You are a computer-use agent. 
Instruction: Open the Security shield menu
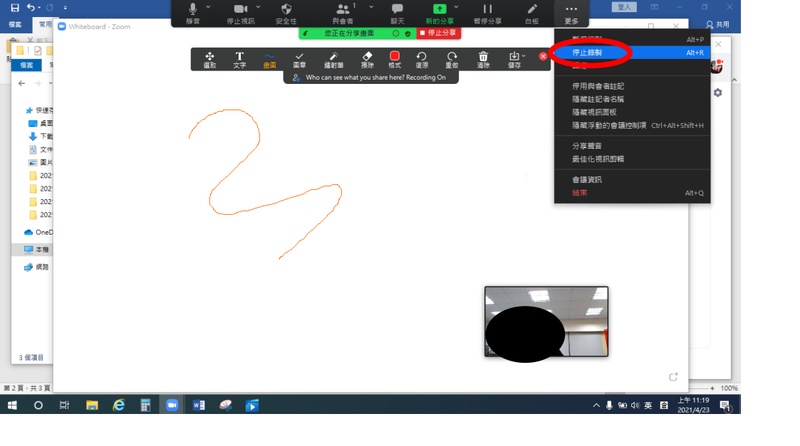tap(286, 13)
